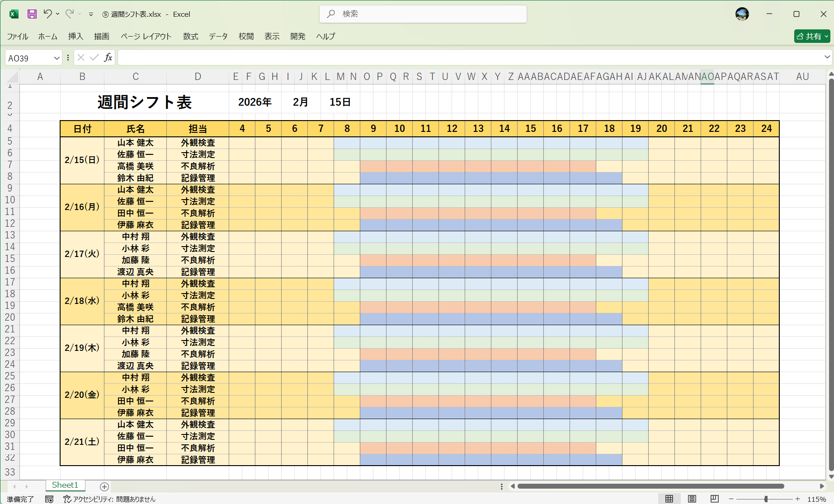Add a new sheet with the plus button
834x504 pixels.
[104, 486]
